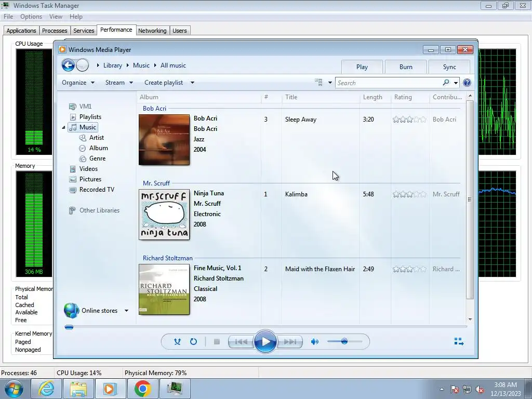Select Music in the navigation pane

87,127
